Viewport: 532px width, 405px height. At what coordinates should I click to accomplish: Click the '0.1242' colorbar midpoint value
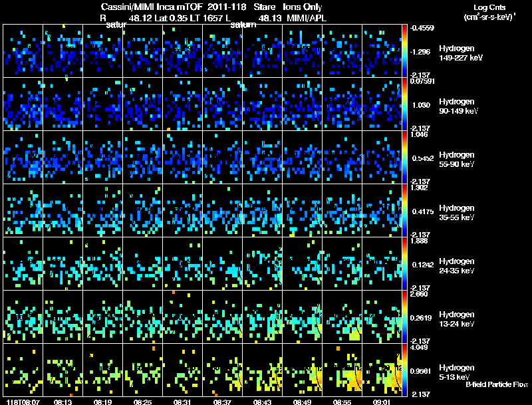tap(423, 265)
